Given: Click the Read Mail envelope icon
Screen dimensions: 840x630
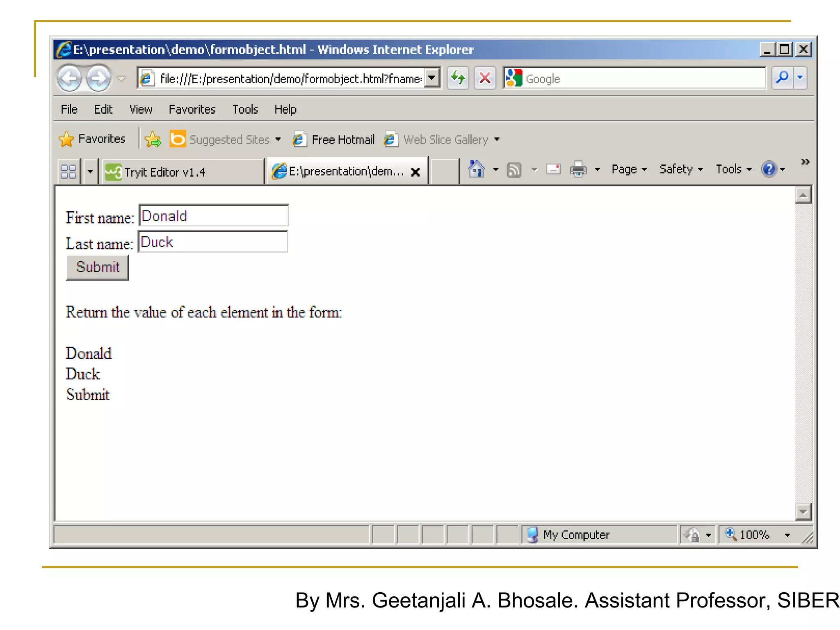Looking at the screenshot, I should tap(553, 169).
